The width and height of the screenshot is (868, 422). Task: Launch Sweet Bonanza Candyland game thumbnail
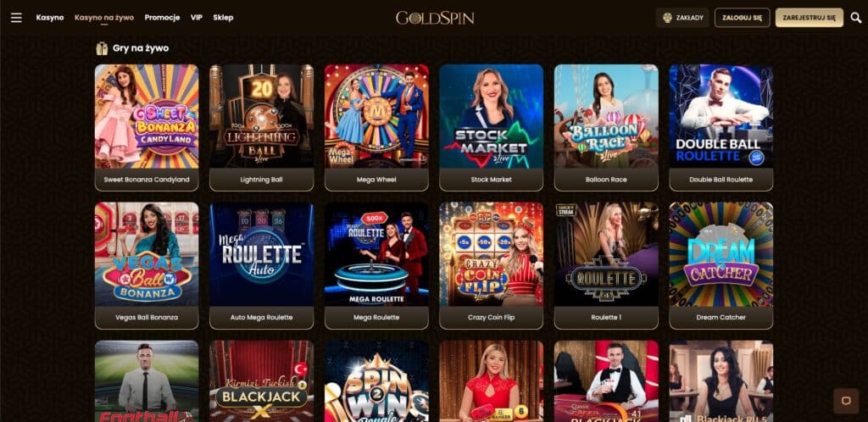(147, 128)
